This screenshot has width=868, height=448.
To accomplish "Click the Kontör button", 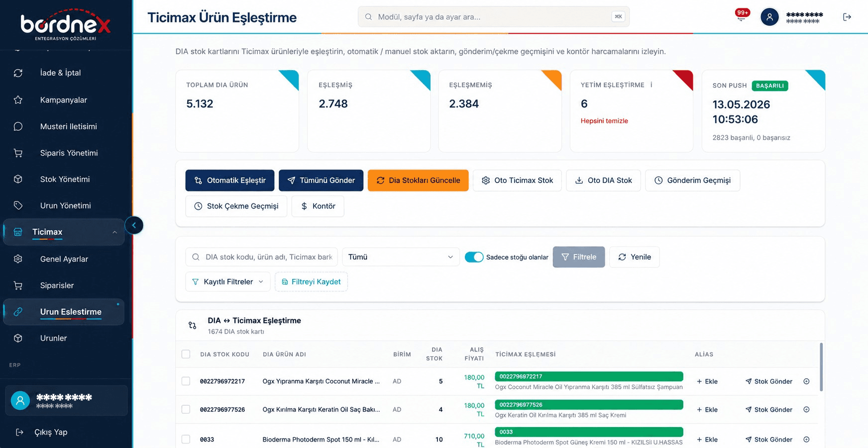I will [318, 206].
